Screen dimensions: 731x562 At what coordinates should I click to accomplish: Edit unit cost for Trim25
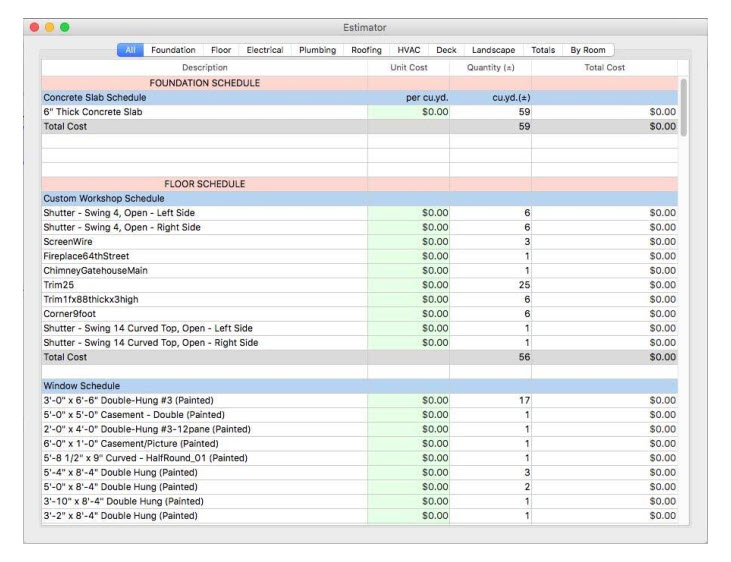[x=408, y=285]
